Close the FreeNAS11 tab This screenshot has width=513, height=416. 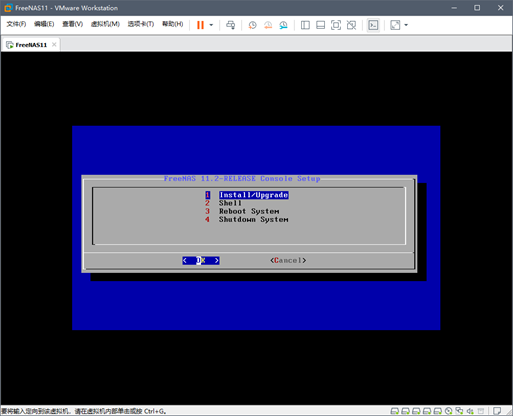click(54, 45)
